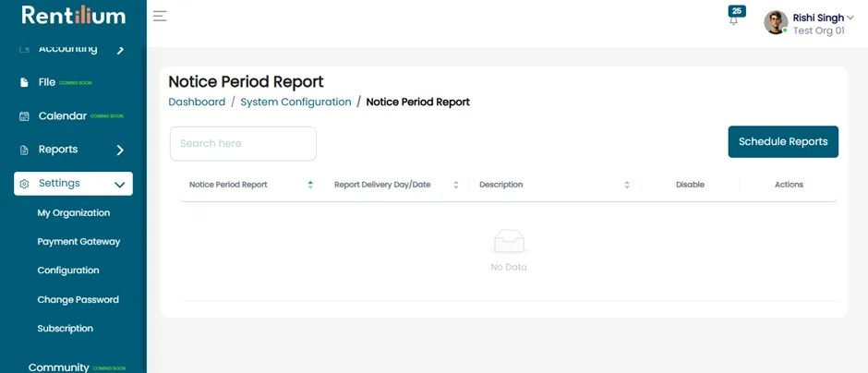Click the Actions column header
Screen dimensions: 868x373
tap(789, 185)
